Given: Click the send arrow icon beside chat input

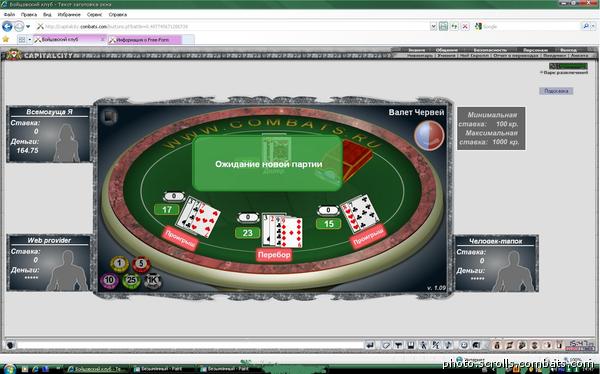Looking at the screenshot, I should point(370,345).
